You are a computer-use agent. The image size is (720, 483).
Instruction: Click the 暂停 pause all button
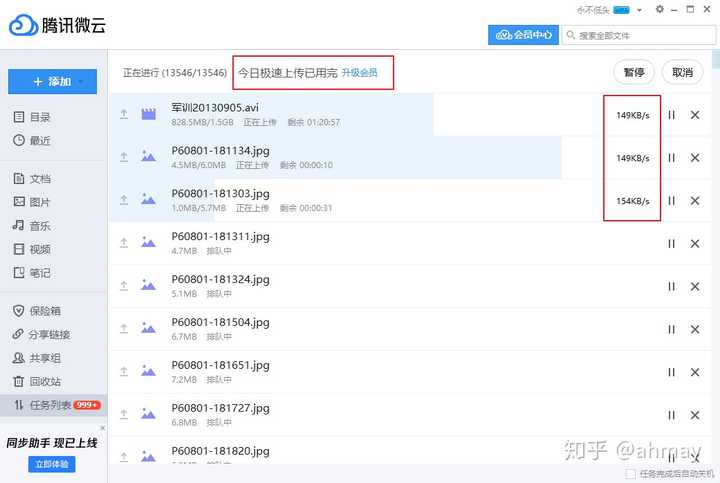click(x=634, y=72)
